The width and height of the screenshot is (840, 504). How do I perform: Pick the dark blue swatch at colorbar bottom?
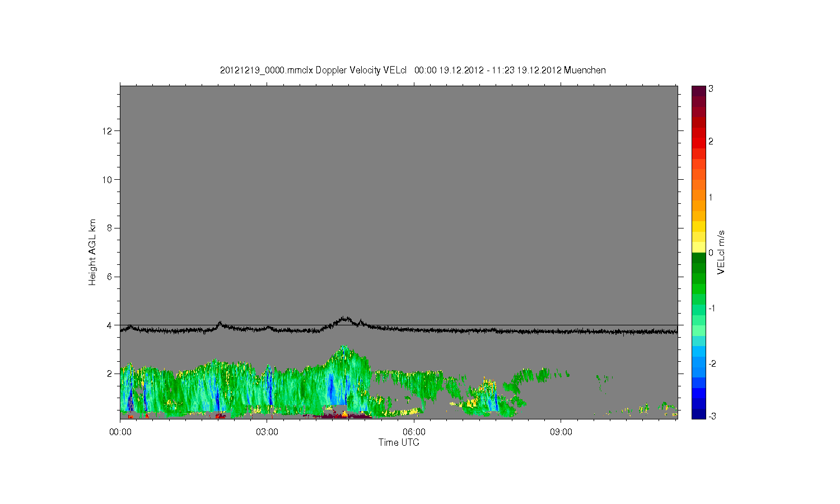pyautogui.click(x=698, y=414)
